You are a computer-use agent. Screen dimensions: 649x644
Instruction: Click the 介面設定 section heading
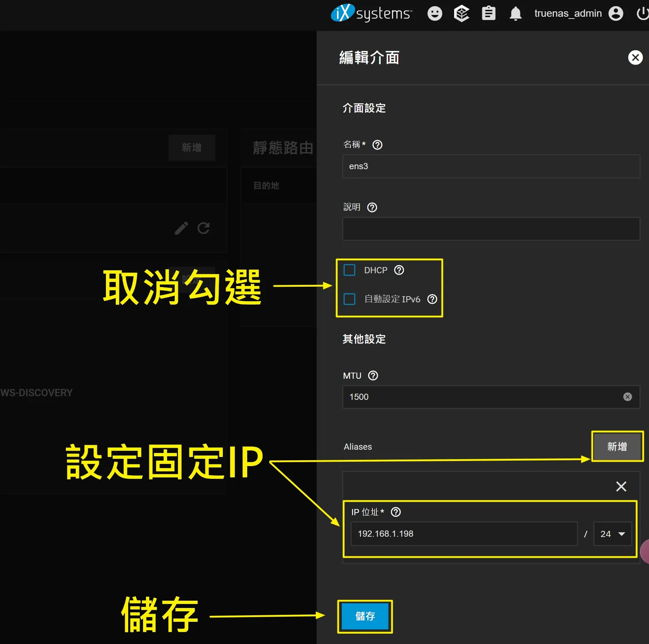364,108
